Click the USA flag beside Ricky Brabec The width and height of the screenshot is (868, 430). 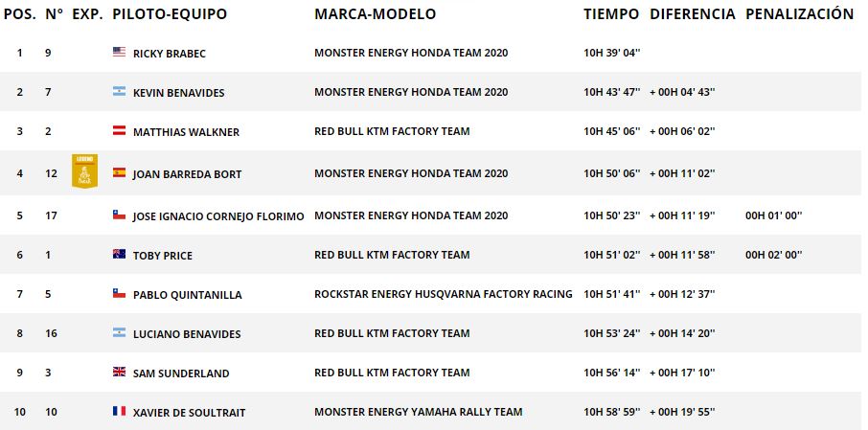point(119,53)
